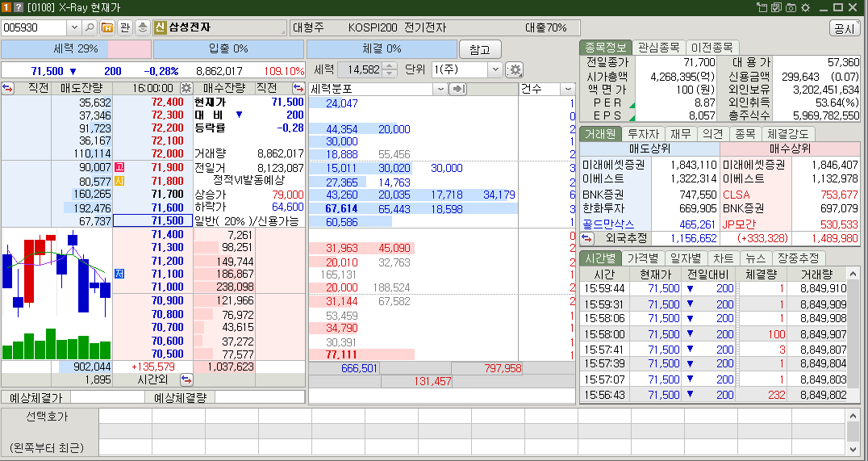Click swap arrows icon left of 매도잔량 header

click(x=8, y=88)
